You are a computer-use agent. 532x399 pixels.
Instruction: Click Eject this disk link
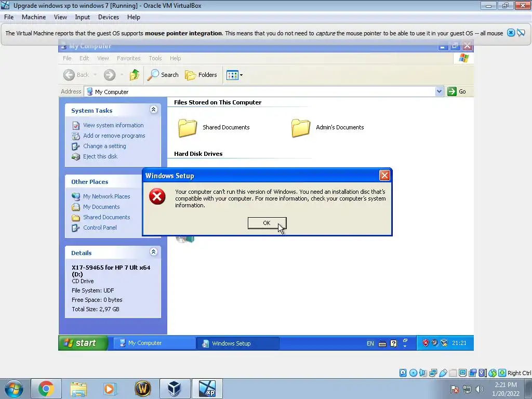click(x=100, y=156)
